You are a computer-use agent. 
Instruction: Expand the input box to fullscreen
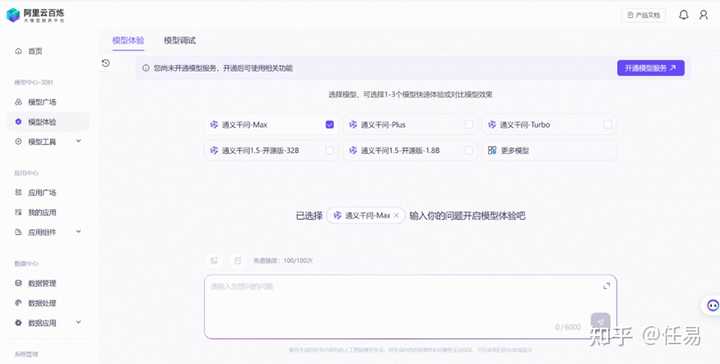(x=606, y=286)
